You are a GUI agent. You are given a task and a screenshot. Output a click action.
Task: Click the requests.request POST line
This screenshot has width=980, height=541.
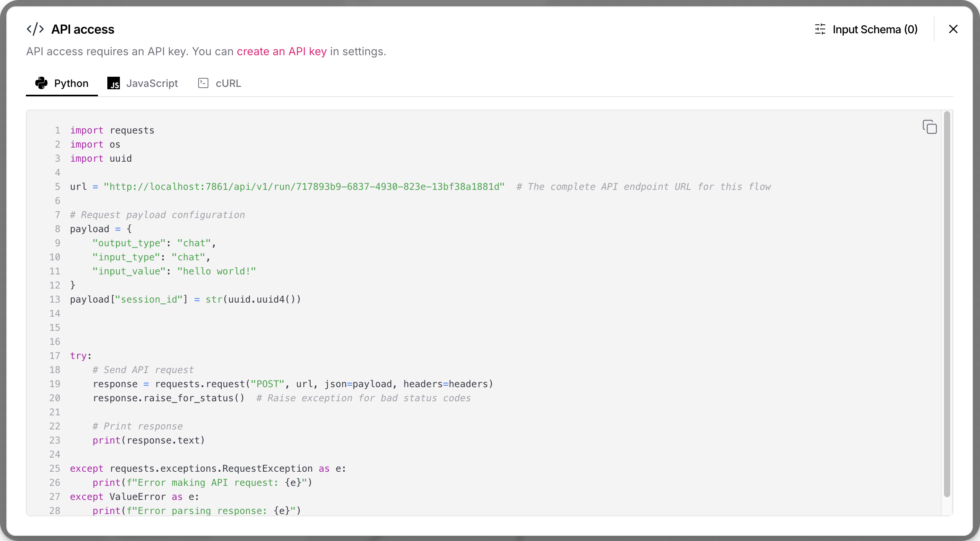pos(292,384)
